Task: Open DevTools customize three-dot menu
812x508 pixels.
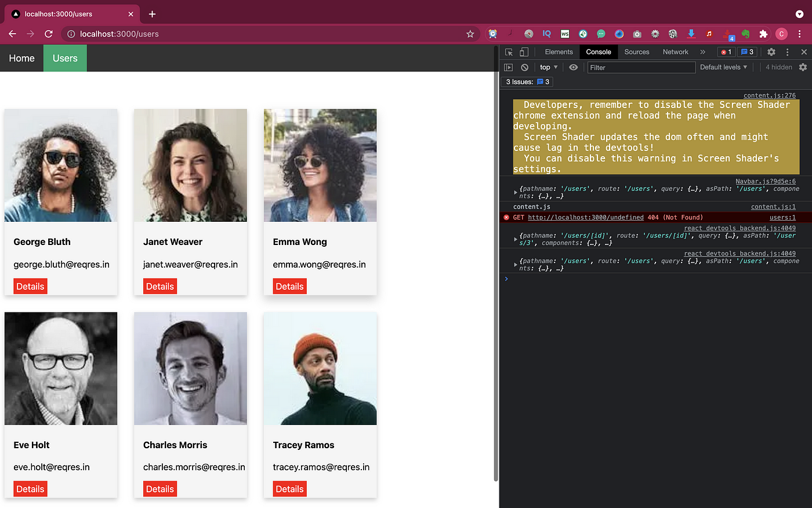Action: [788, 52]
